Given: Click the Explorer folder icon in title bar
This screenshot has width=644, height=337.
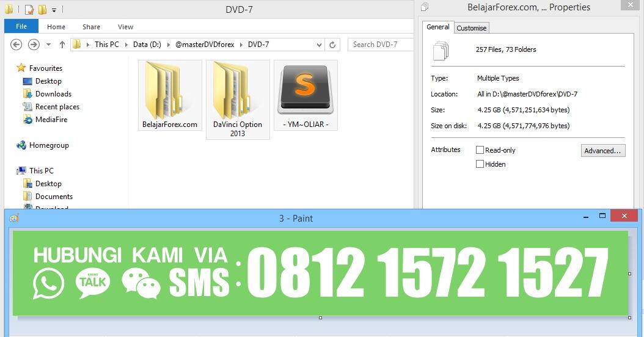Looking at the screenshot, I should click(x=9, y=9).
